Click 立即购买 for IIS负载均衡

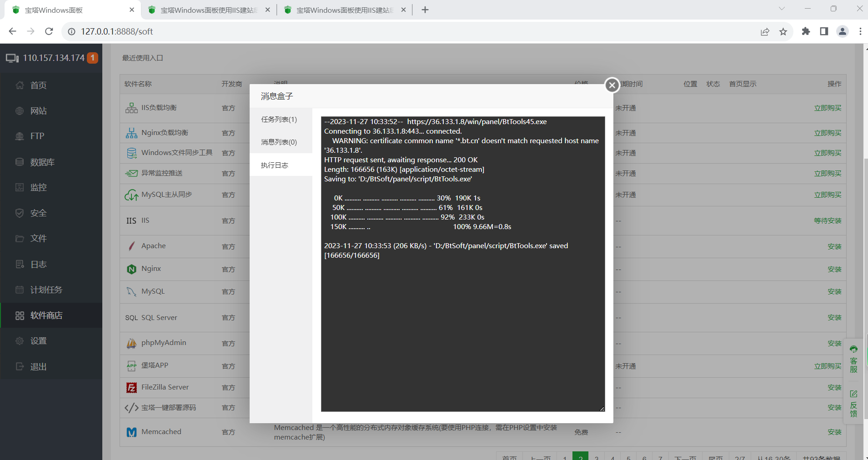coord(828,108)
